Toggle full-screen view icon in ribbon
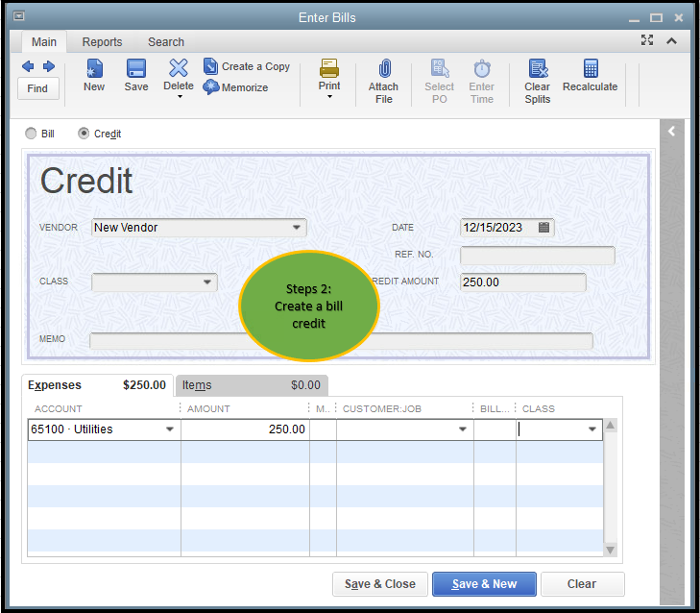This screenshot has height=613, width=700. point(647,40)
